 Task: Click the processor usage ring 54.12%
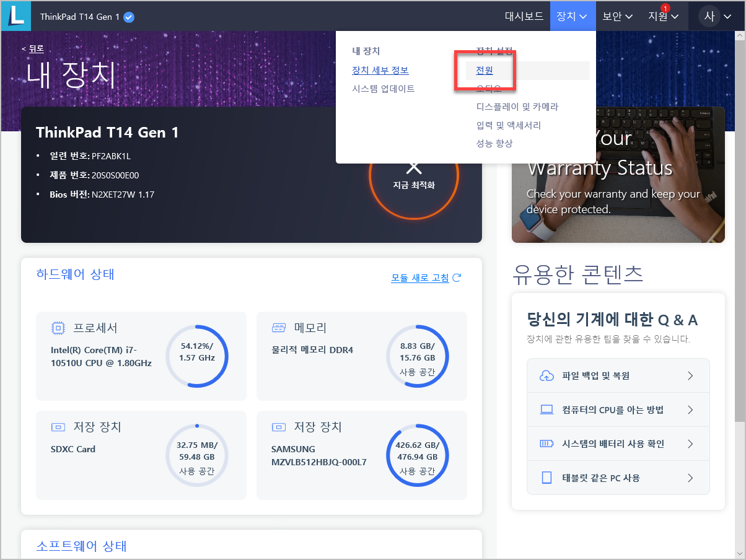tap(197, 356)
